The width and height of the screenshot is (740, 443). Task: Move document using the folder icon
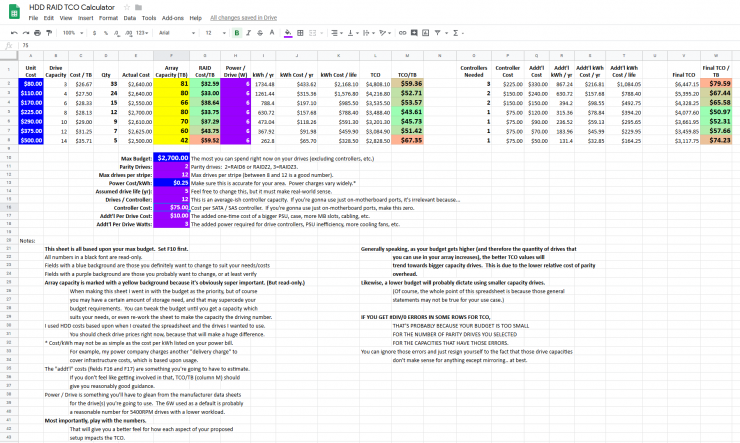coord(138,7)
